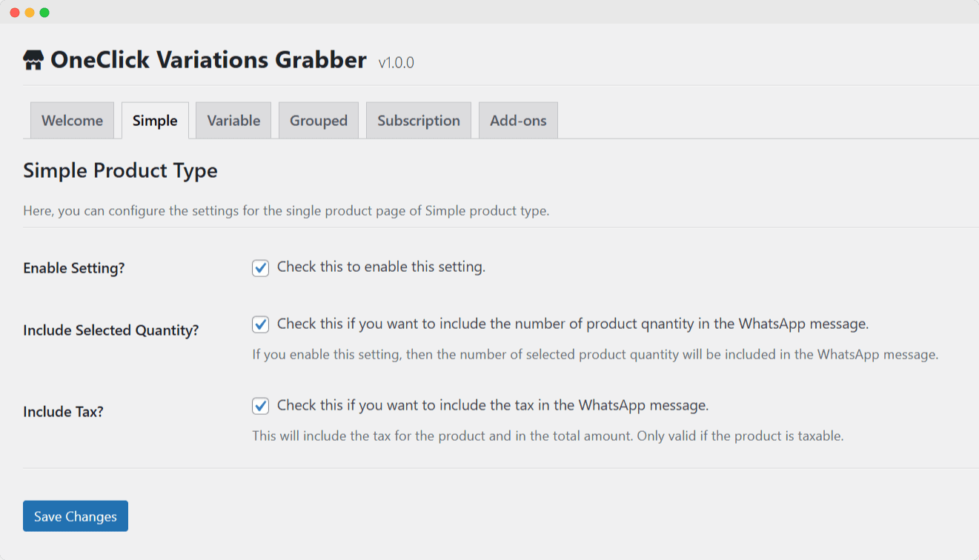
Task: Switch to the Variable tab
Action: 233,120
